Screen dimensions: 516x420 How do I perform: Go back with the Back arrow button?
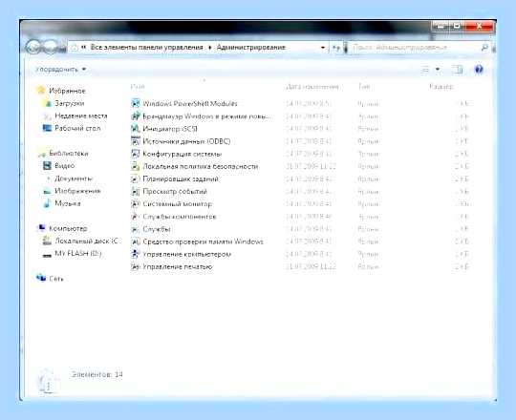point(33,47)
